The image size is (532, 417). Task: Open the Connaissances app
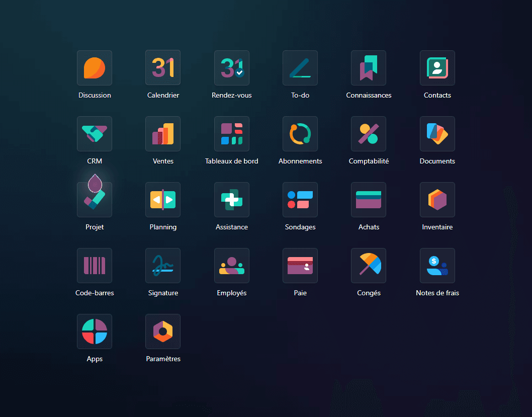369,68
